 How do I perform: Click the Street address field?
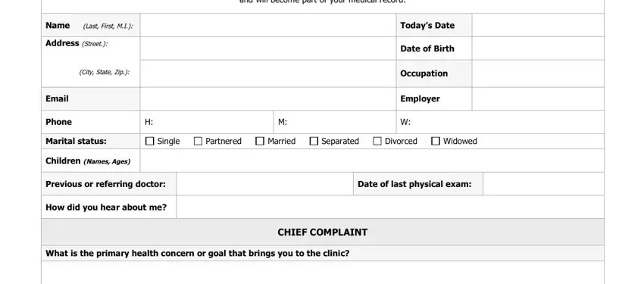tap(268, 48)
